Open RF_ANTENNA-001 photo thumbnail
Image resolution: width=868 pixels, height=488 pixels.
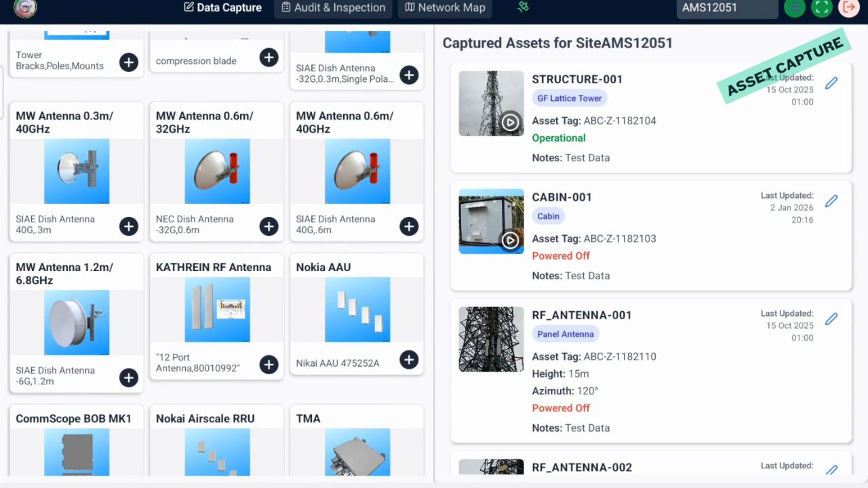[x=491, y=340]
